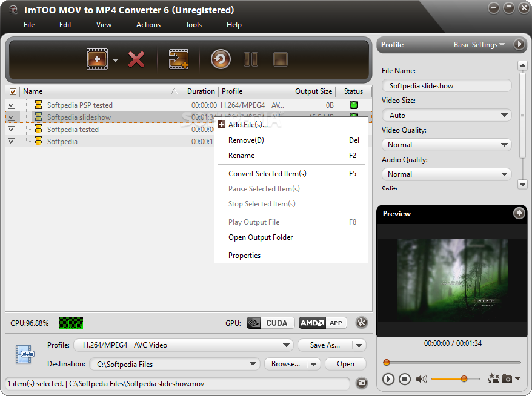Click the Browse... button
This screenshot has width=532, height=396.
click(285, 364)
